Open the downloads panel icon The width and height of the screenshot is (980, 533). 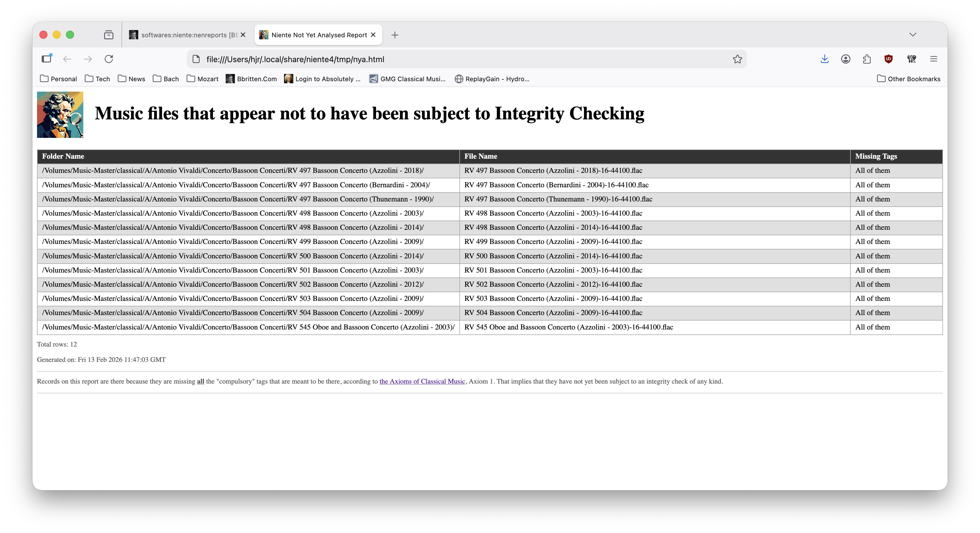tap(824, 59)
